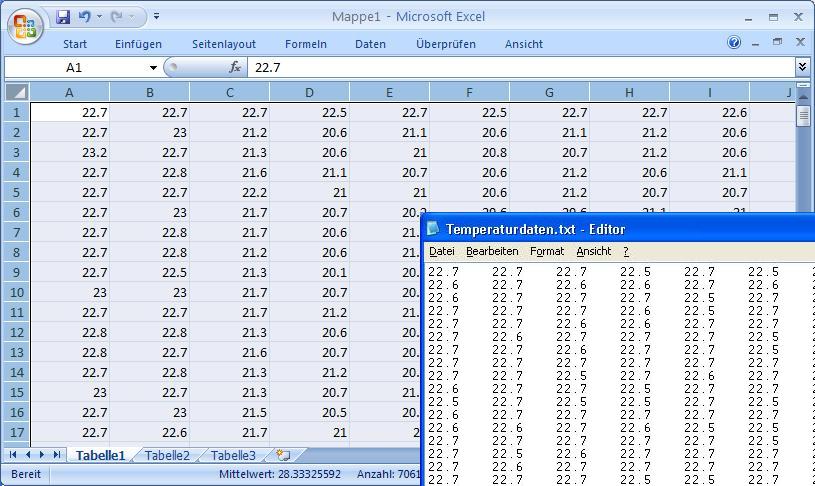This screenshot has height=486, width=815.
Task: Switch to the Tabelle2 sheet
Action: coord(167,455)
